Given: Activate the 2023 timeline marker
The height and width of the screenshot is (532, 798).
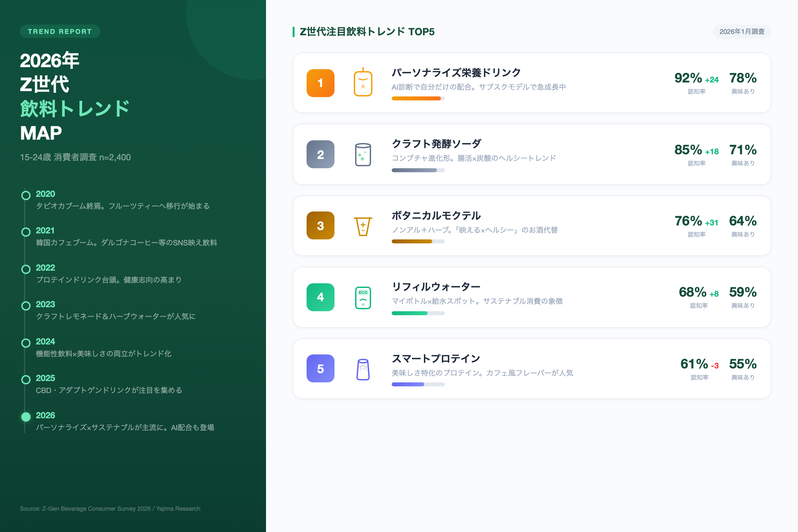Looking at the screenshot, I should pyautogui.click(x=26, y=306).
